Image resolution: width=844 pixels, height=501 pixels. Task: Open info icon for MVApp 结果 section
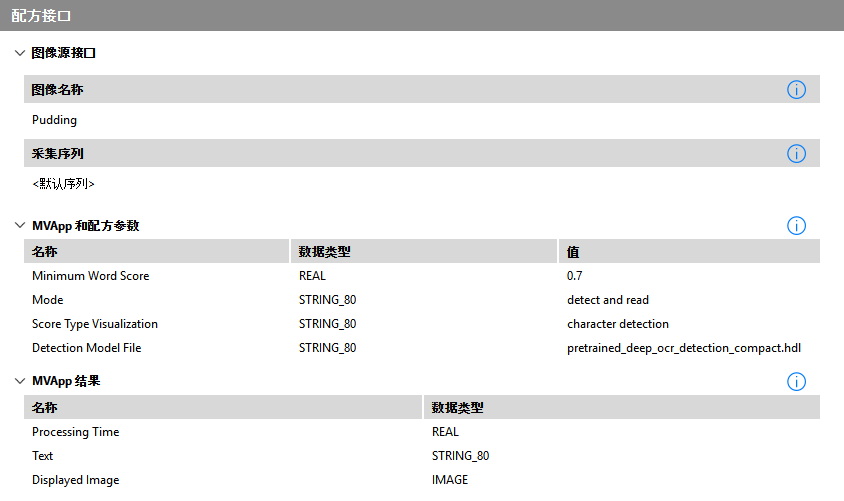[x=796, y=382]
